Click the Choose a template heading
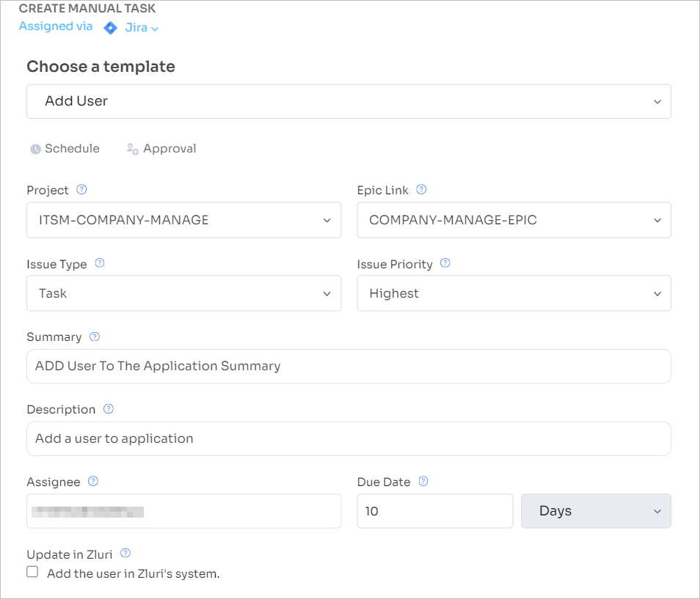The width and height of the screenshot is (700, 599). point(101,67)
